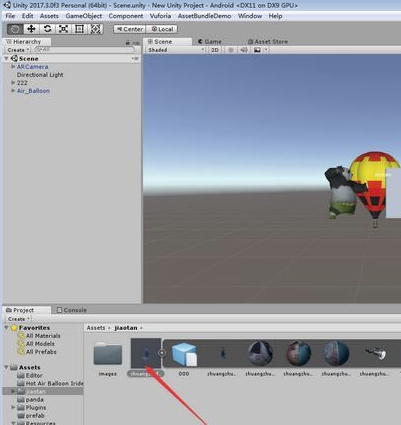Open the AssetBundleDemo menu
This screenshot has width=401, height=425.
click(x=204, y=16)
